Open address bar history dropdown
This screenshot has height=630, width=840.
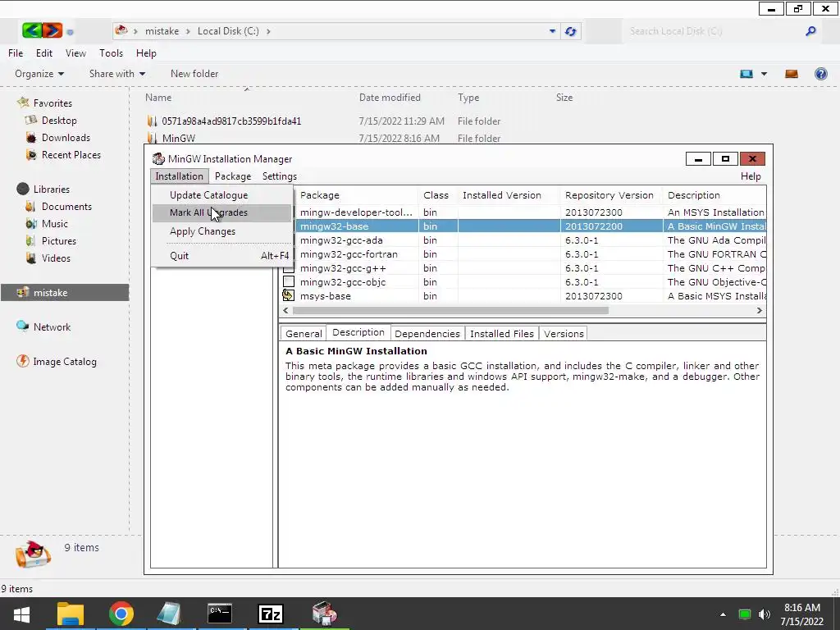pyautogui.click(x=552, y=31)
